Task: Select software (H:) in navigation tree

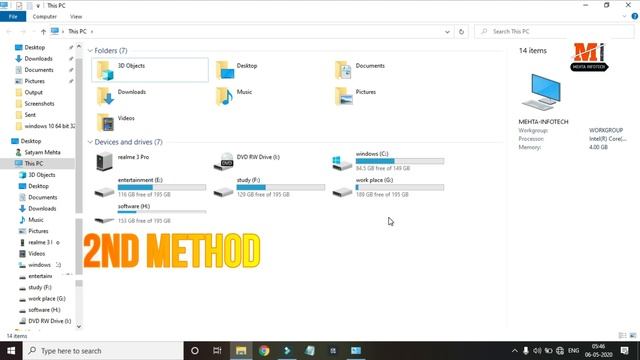Action: [44, 310]
